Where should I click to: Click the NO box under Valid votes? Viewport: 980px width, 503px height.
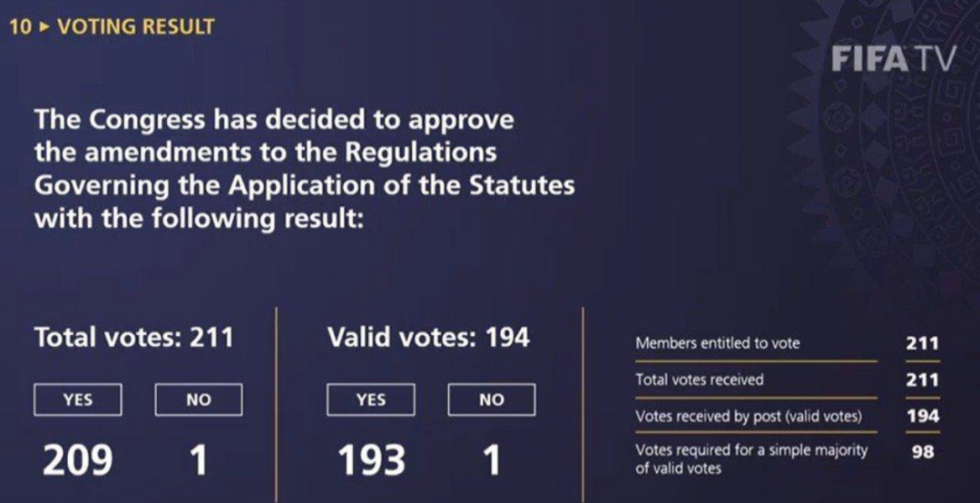pos(491,399)
